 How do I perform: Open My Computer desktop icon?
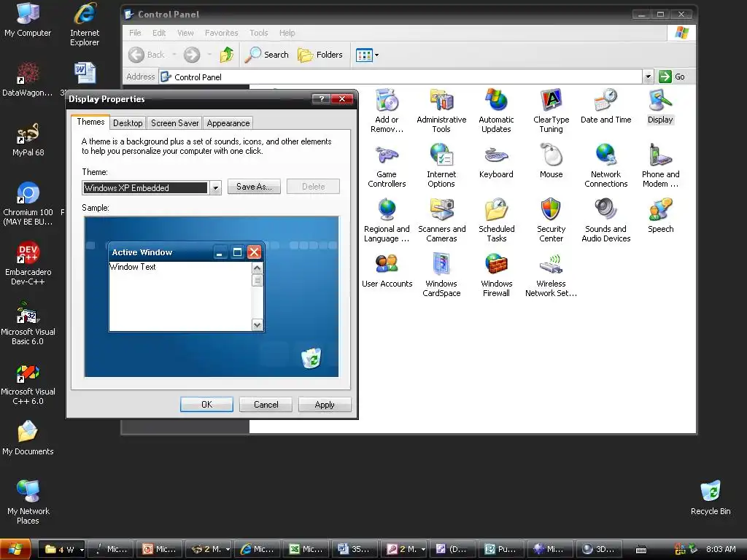pos(28,20)
